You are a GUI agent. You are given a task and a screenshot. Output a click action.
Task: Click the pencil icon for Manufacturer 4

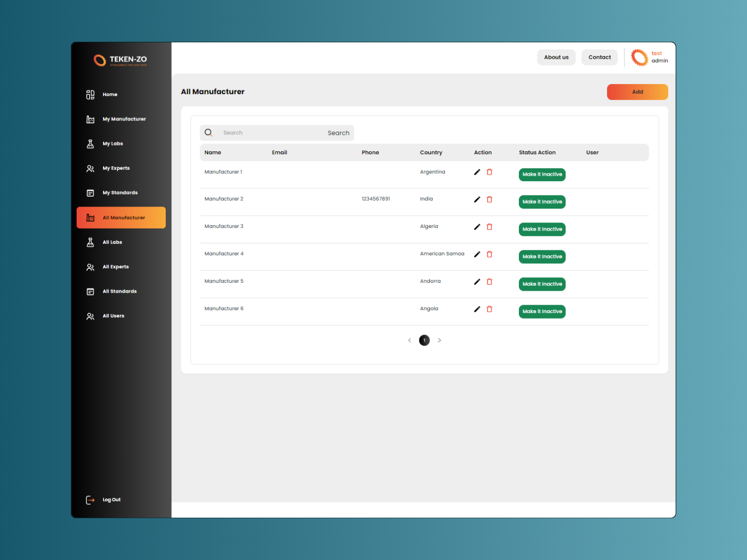pos(477,254)
